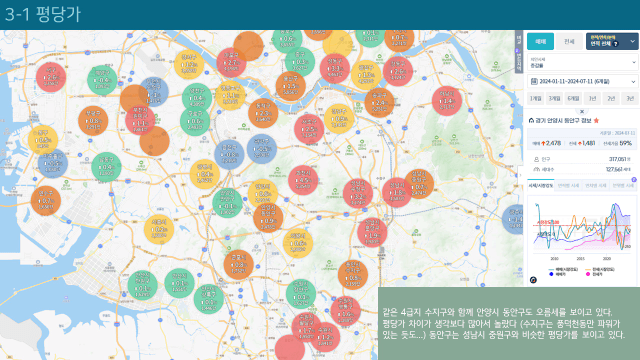Set period to 3개월

554,98
